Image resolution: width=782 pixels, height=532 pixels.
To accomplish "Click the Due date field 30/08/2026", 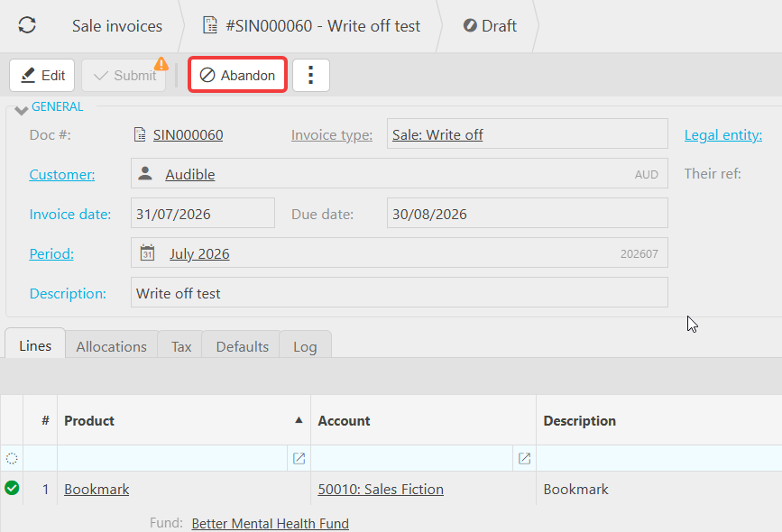I will coord(527,213).
